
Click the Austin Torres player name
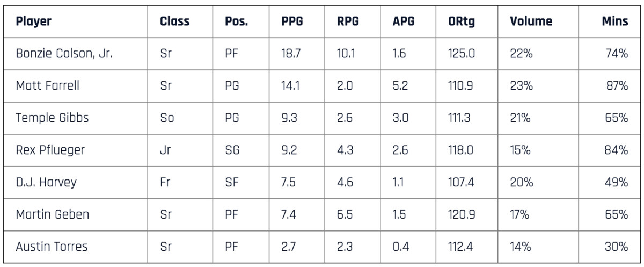[51, 247]
